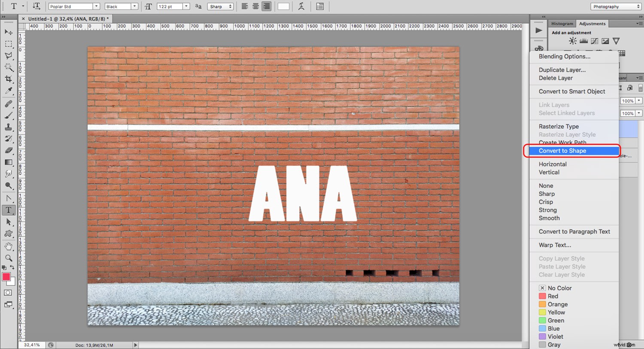Viewport: 644px width, 349px height.
Task: Choose Convert to Shape from the menu
Action: [562, 151]
